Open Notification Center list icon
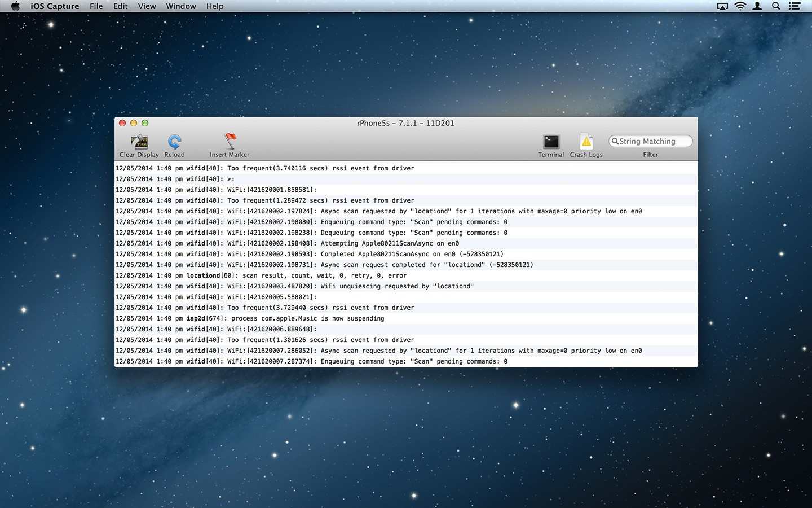The height and width of the screenshot is (508, 812). (x=795, y=6)
